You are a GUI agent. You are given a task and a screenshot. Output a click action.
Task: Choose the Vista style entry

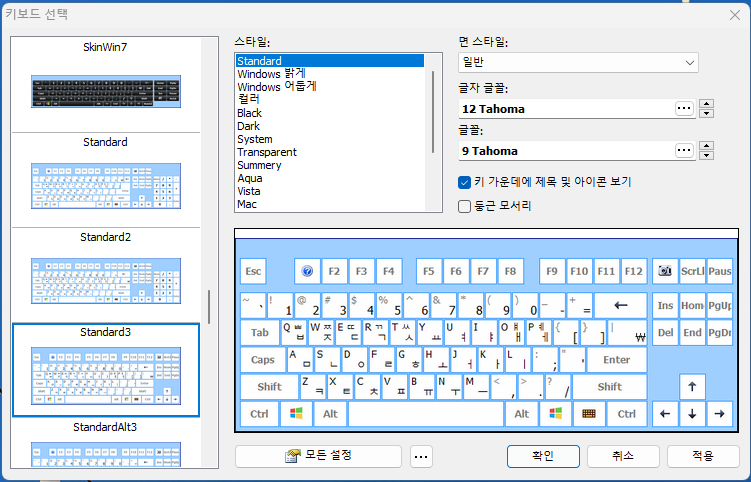coord(330,191)
